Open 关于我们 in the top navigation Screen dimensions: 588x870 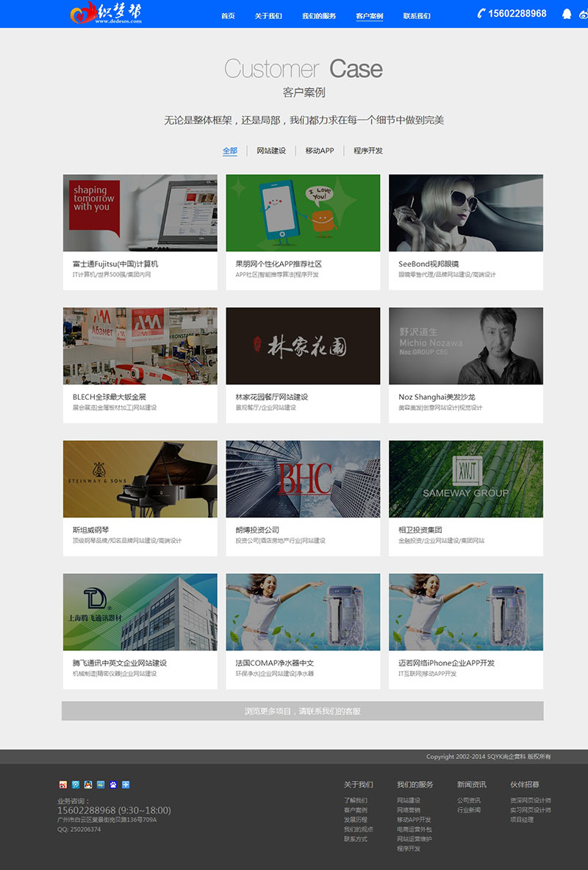(268, 16)
